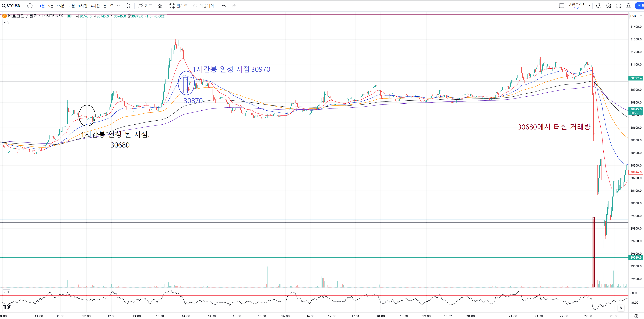Screen dimensions: 644x319
Task: Switch to the 15분 timeframe
Action: pos(61,6)
